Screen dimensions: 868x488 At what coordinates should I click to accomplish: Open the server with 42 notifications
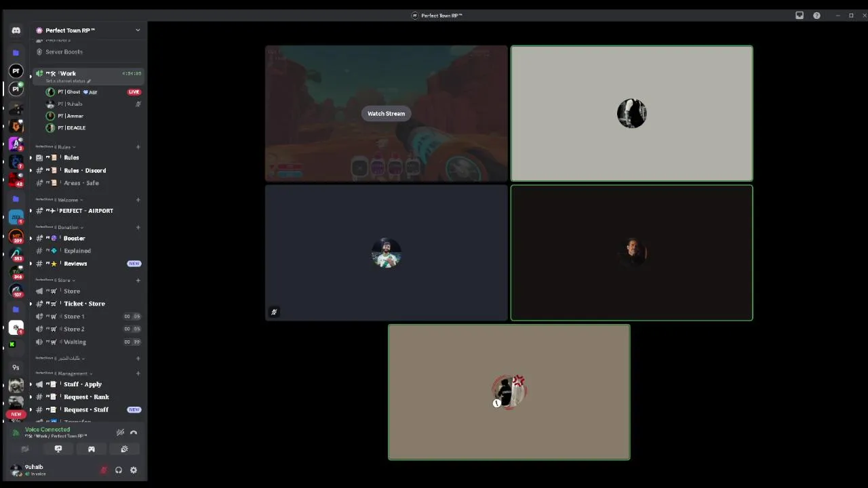16,179
